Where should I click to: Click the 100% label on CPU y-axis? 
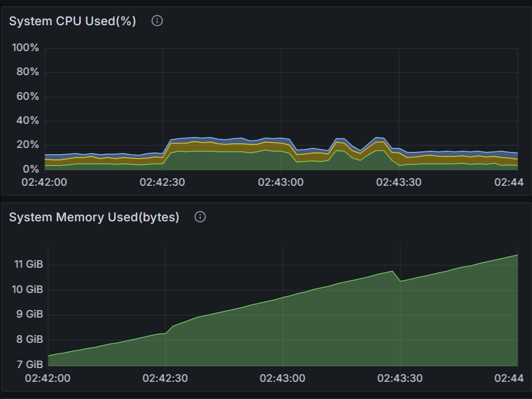25,48
